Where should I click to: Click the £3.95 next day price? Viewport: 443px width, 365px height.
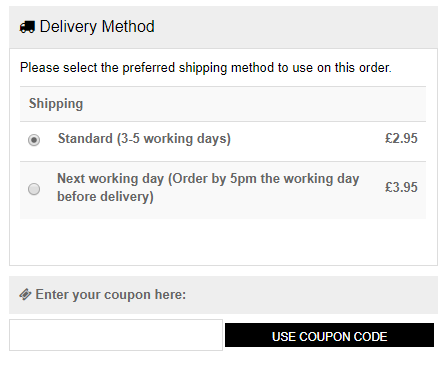pos(401,187)
